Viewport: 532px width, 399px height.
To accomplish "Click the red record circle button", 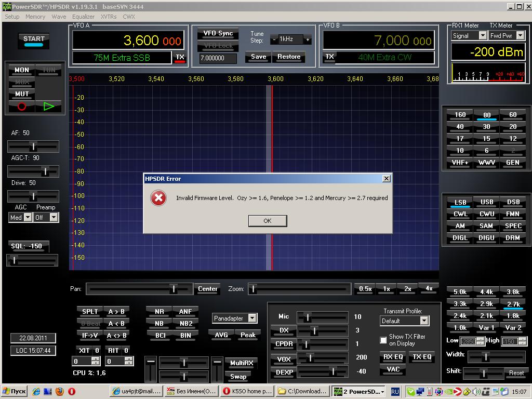I will [22, 107].
